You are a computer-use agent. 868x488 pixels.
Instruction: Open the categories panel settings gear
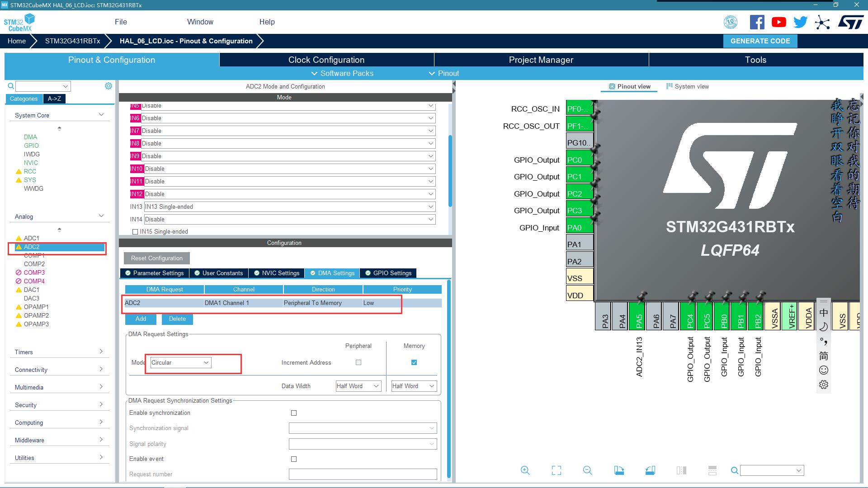click(x=108, y=86)
